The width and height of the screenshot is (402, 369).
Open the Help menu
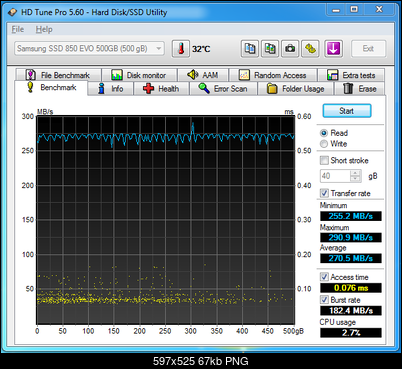(44, 29)
